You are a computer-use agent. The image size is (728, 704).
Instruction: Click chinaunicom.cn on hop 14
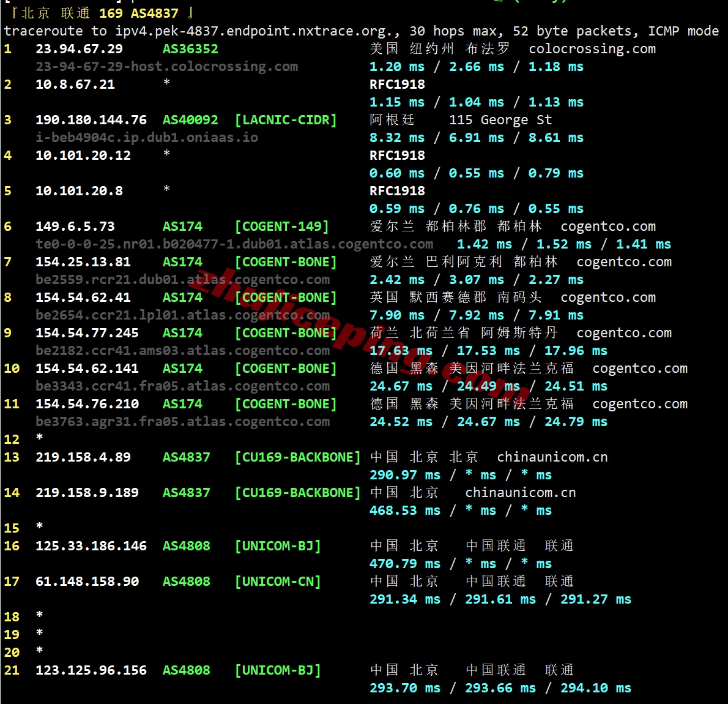point(521,493)
